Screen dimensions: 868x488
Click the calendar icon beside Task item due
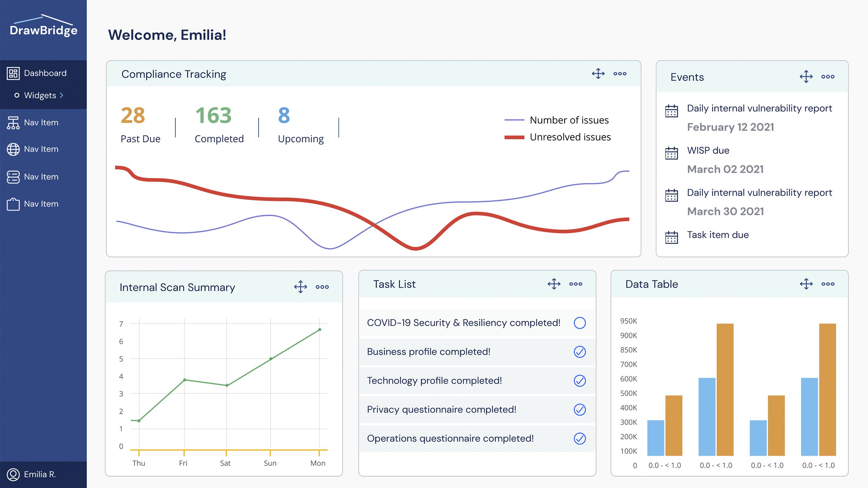[x=671, y=237]
